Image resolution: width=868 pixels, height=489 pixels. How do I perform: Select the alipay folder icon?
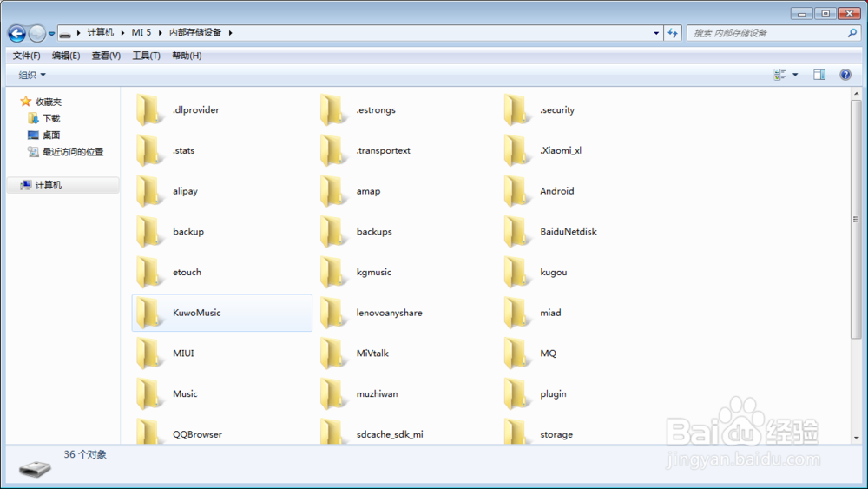pyautogui.click(x=149, y=190)
